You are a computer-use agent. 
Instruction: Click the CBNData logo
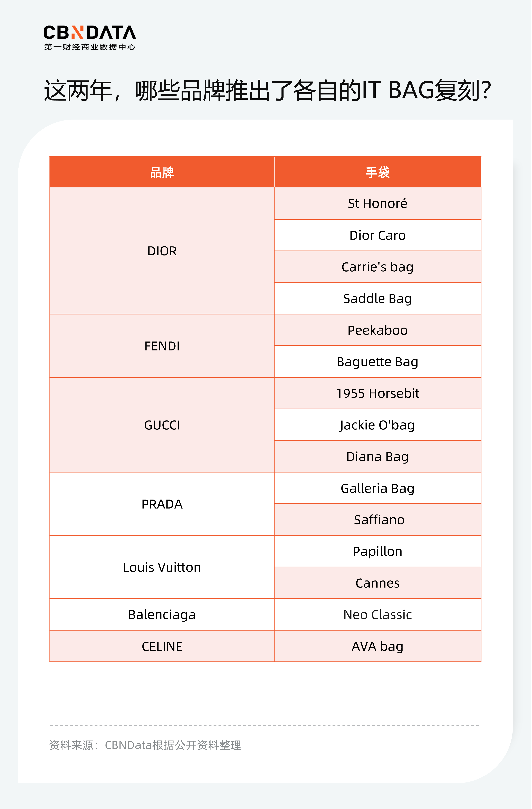click(x=90, y=37)
